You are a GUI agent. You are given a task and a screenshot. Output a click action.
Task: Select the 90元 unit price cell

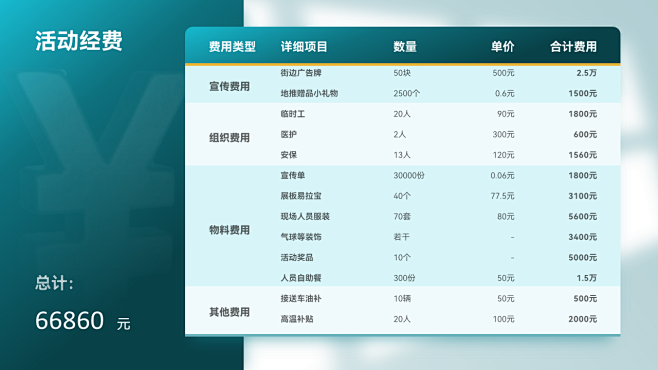point(506,114)
